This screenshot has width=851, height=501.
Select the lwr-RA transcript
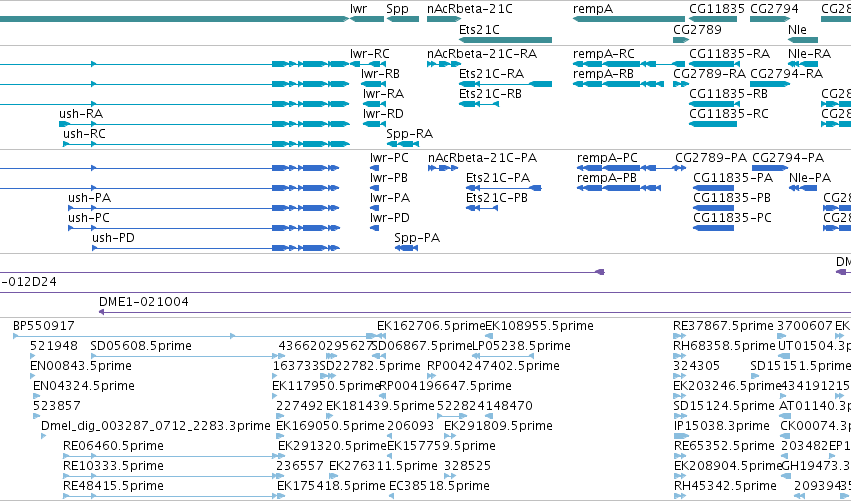(x=374, y=104)
